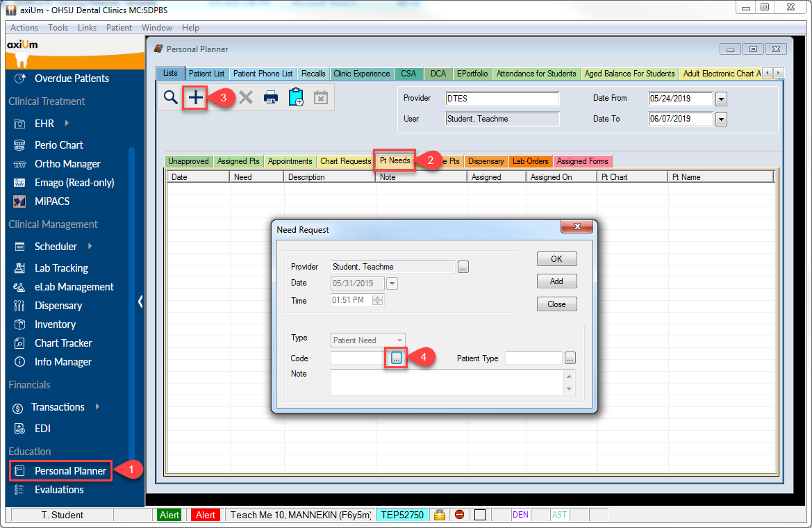Open the Help menu
812x528 pixels.
(x=190, y=28)
